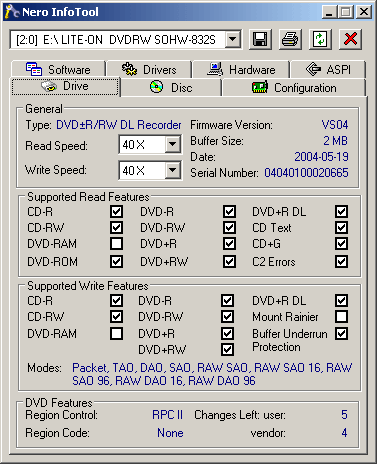
Task: Click the printer icon
Action: click(290, 39)
